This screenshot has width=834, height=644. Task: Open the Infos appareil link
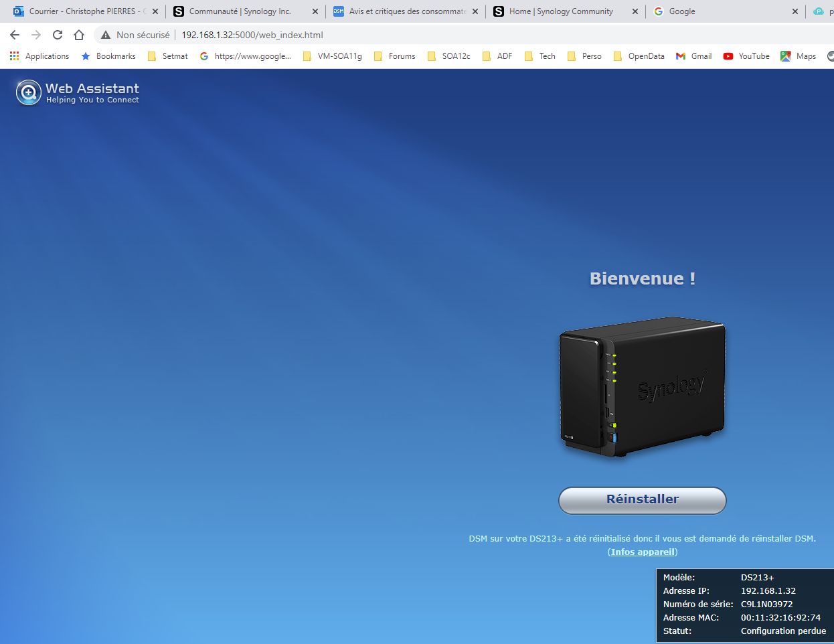[x=643, y=552]
